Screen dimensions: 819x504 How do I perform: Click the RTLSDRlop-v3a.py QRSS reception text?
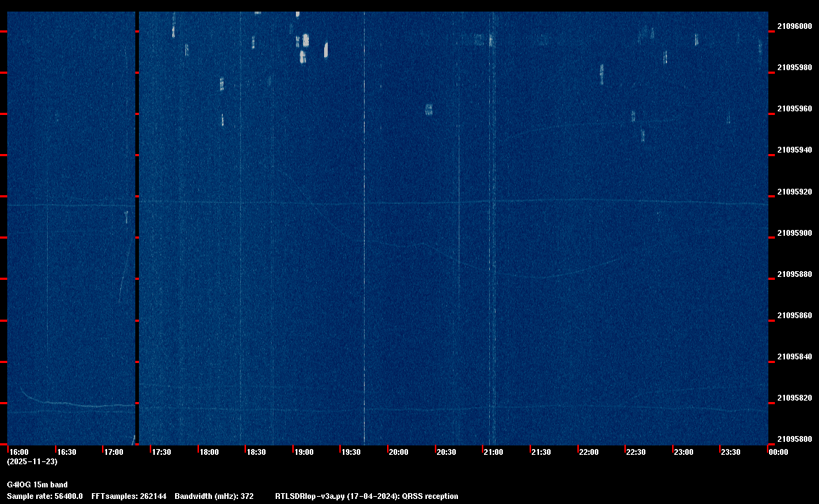click(367, 496)
